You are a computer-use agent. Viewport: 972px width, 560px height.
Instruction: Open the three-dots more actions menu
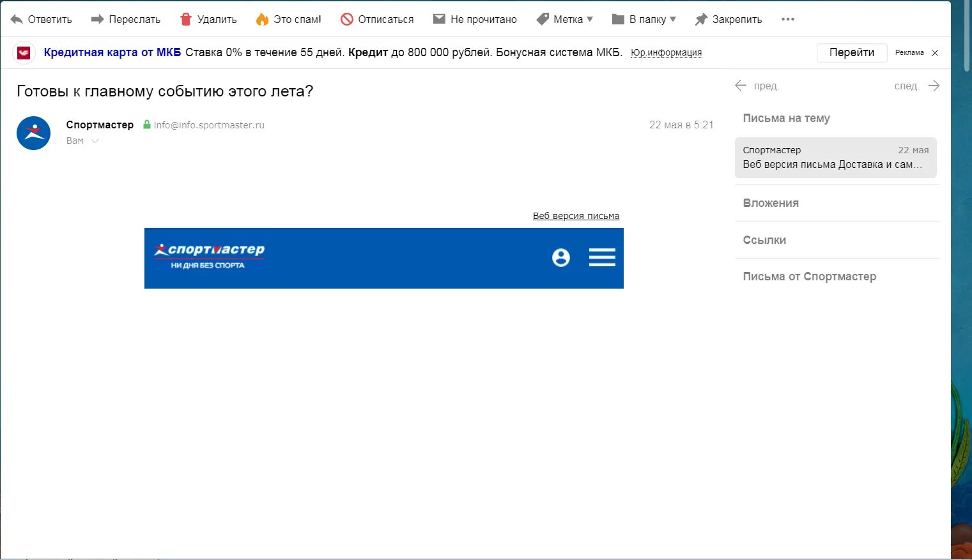(x=788, y=19)
